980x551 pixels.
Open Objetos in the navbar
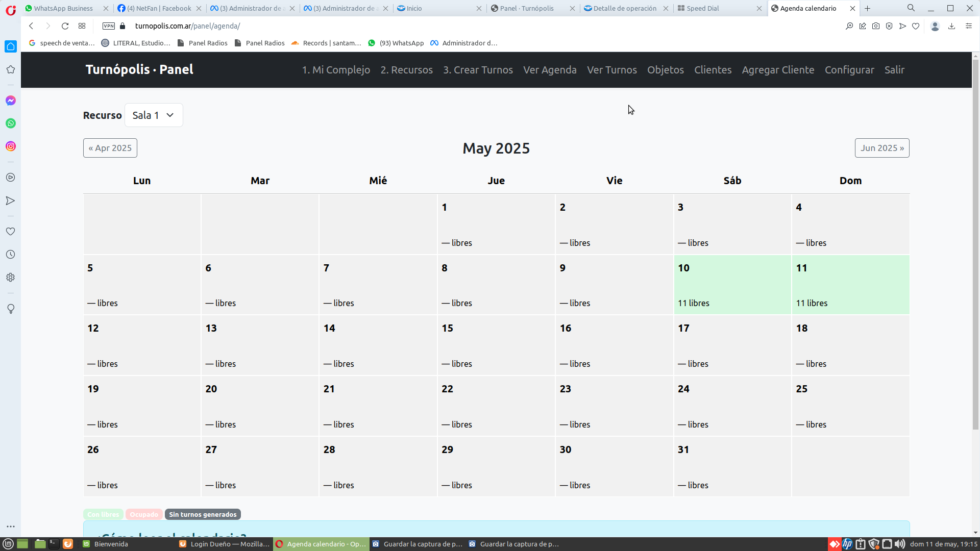666,70
